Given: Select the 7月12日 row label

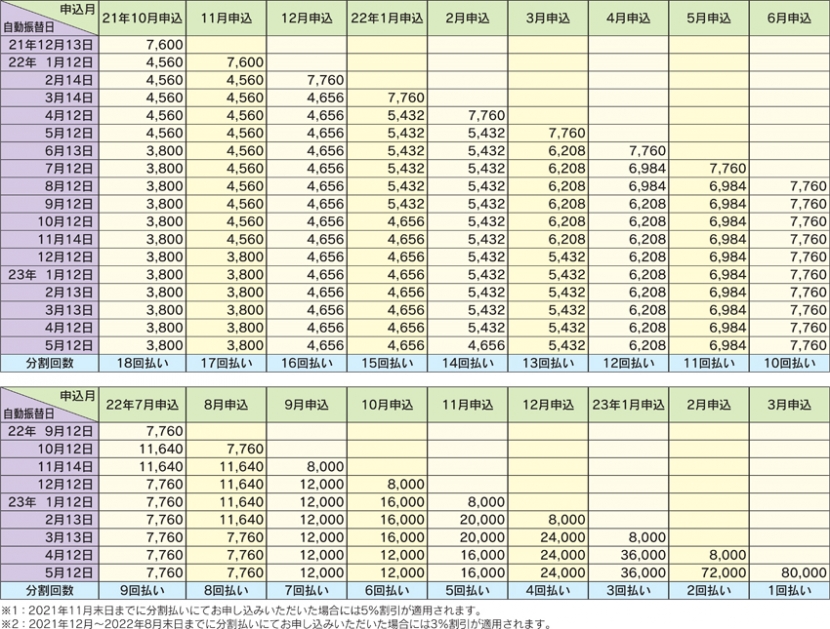Looking at the screenshot, I should tap(50, 168).
